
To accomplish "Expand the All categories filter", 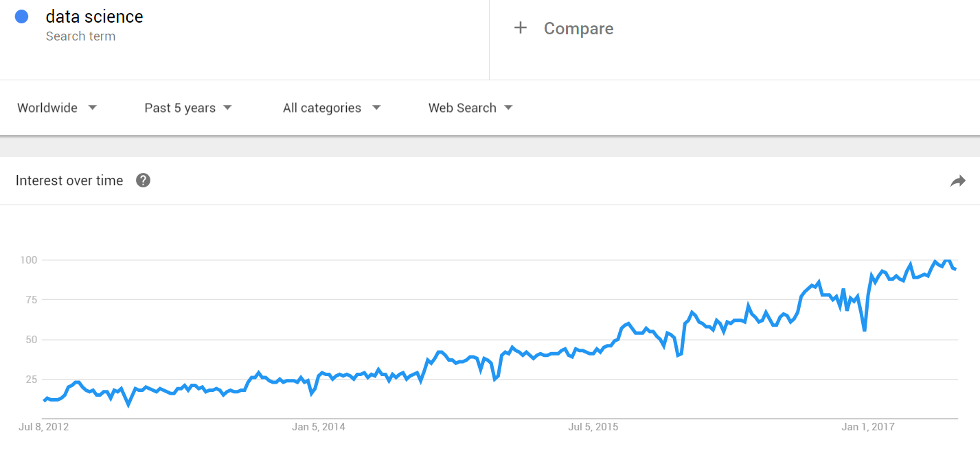I will click(x=322, y=107).
